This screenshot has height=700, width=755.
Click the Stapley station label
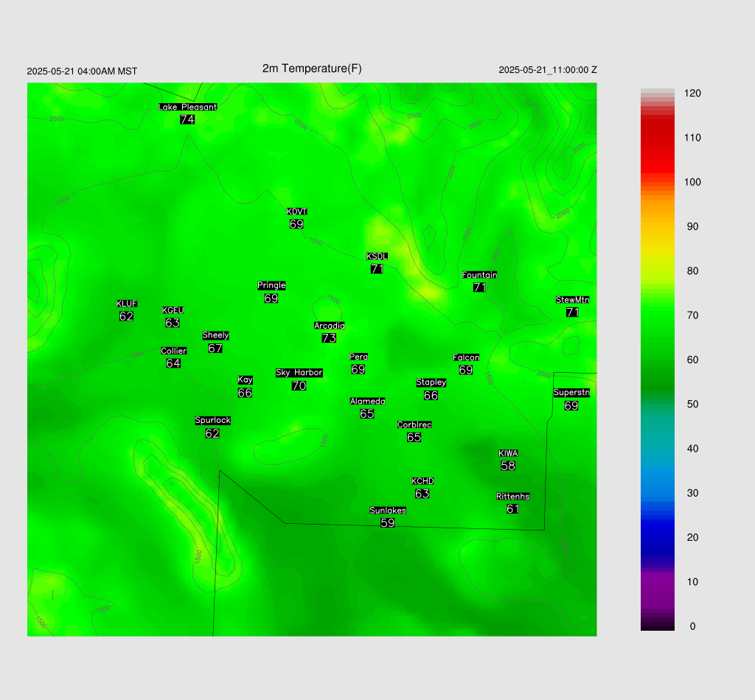tap(431, 382)
